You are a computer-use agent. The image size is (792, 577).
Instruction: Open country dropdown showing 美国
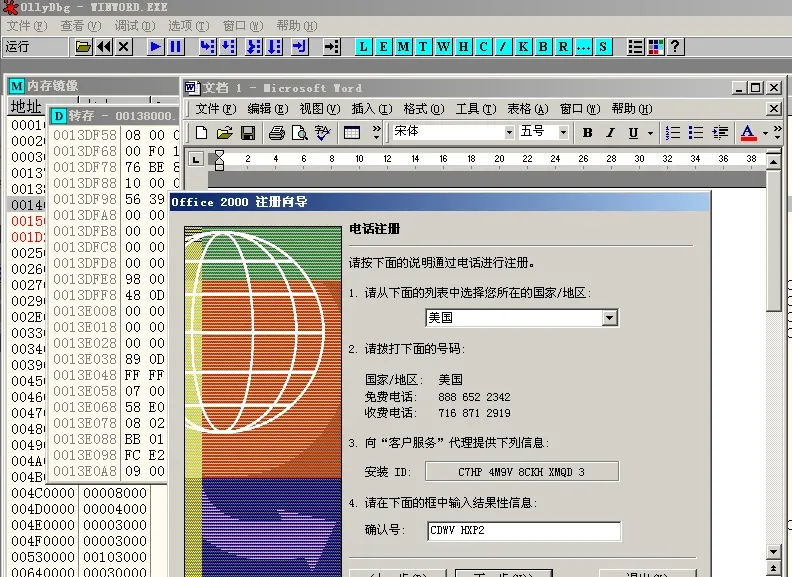click(x=610, y=318)
